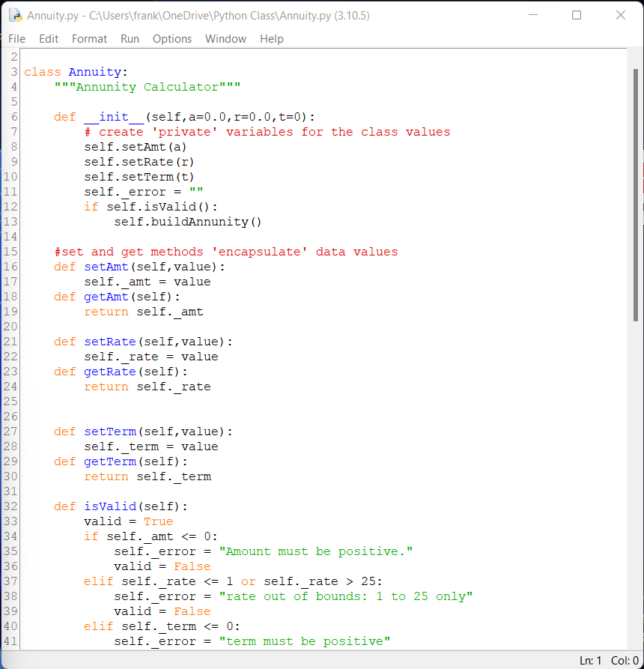Click the comment about 'private' variables
644x669 pixels.
267,132
